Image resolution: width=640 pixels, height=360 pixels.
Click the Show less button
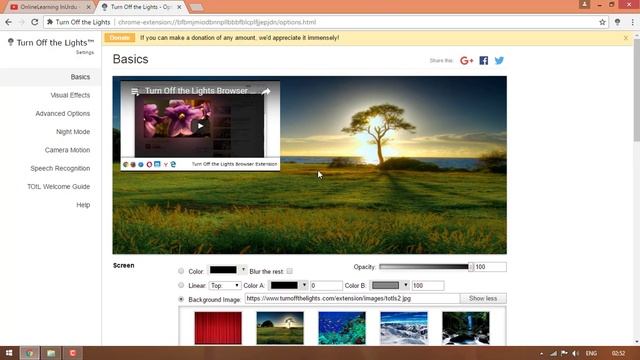pyautogui.click(x=483, y=299)
